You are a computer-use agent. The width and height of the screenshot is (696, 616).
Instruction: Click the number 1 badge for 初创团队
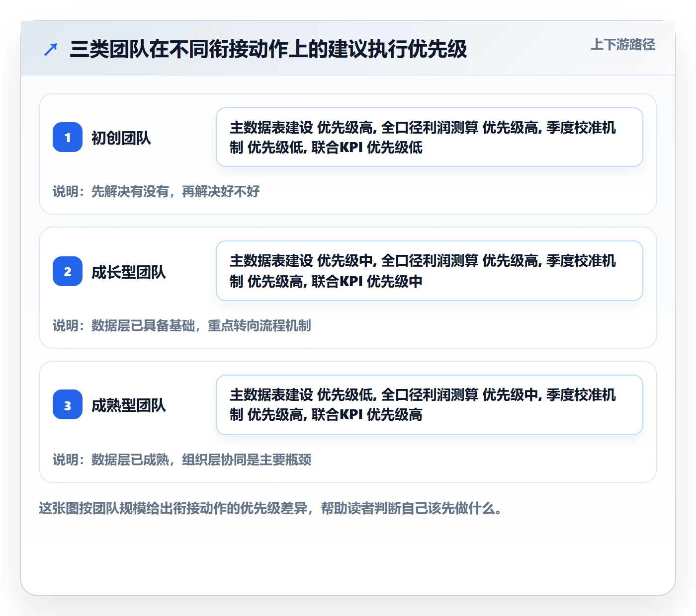(68, 137)
